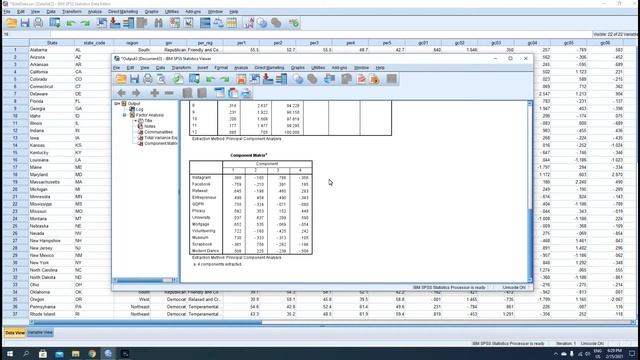Expand outline item with plus icon

(154, 93)
